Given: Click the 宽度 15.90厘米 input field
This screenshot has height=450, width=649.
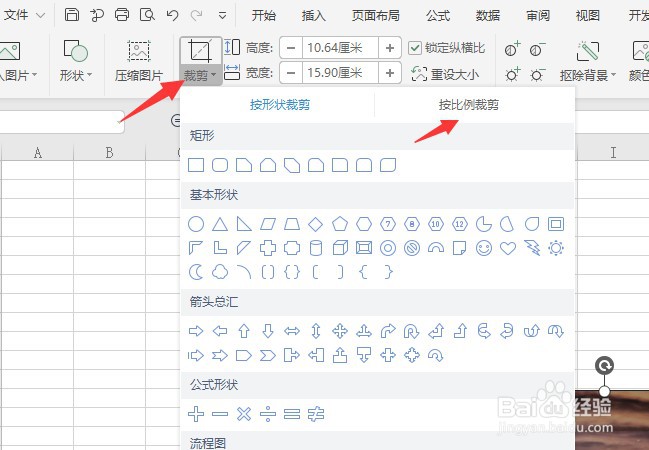Looking at the screenshot, I should [340, 73].
